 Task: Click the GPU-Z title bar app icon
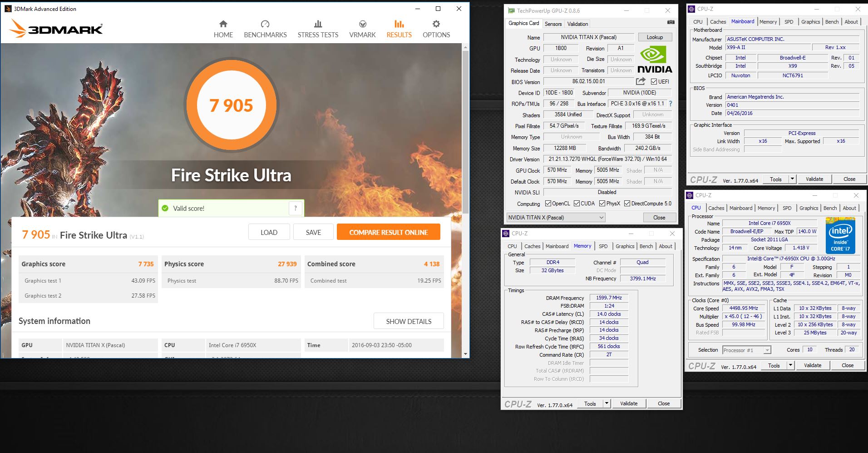[511, 10]
